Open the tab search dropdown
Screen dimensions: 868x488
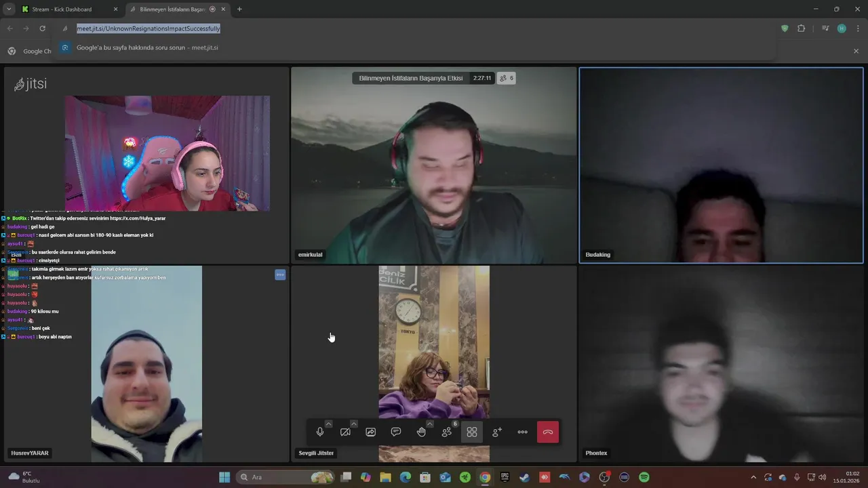(x=8, y=9)
